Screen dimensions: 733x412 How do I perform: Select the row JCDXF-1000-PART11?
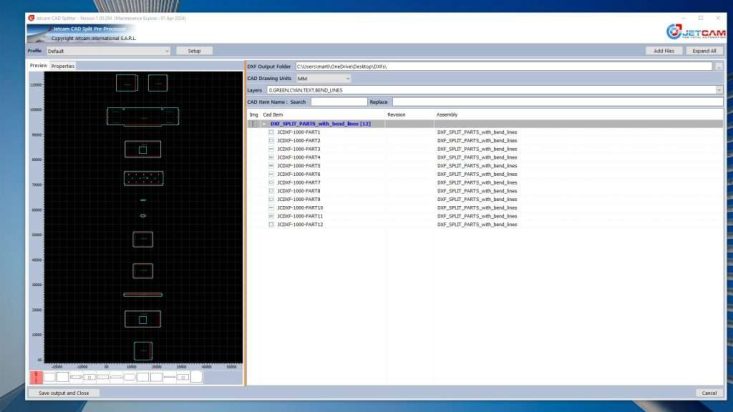[485, 216]
